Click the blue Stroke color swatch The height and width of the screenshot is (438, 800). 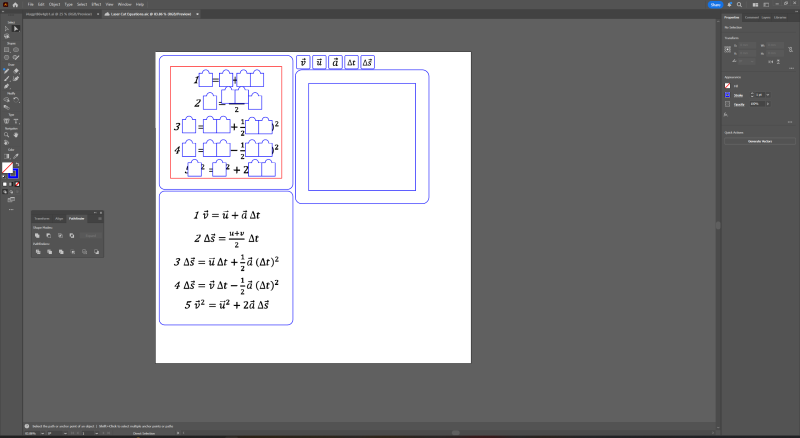727,95
